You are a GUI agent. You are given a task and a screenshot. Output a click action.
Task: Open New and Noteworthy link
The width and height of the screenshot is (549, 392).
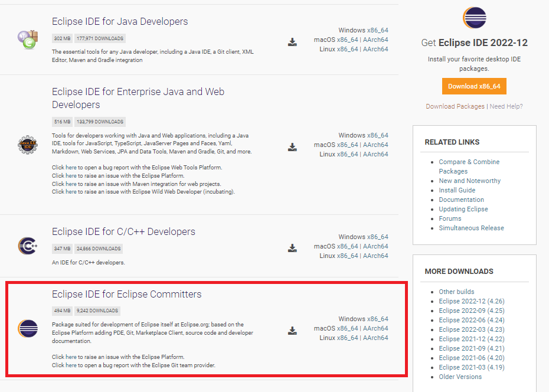(470, 181)
